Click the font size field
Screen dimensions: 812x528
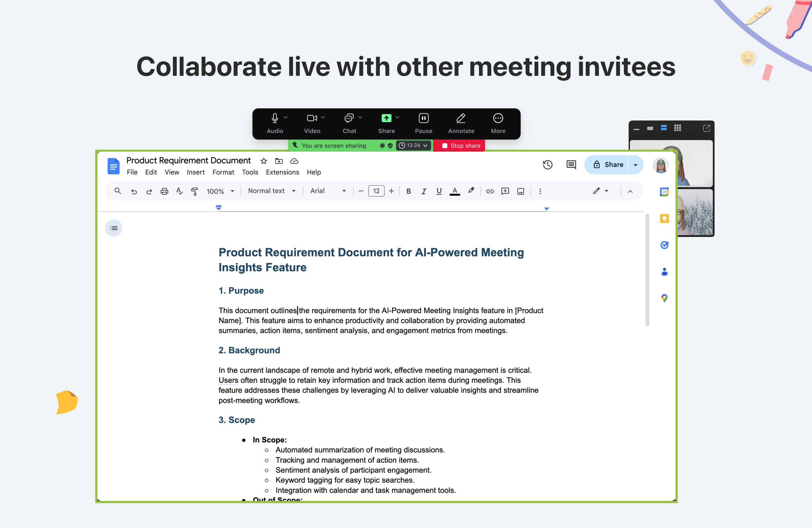(x=376, y=191)
